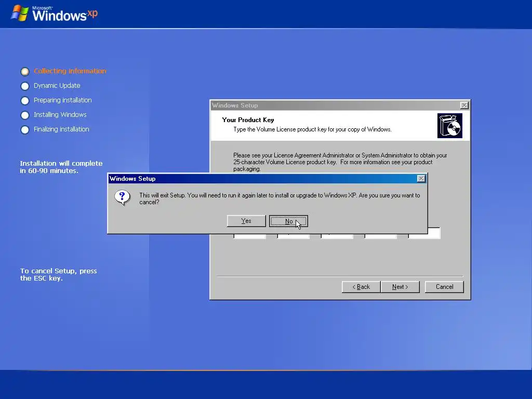Click the Dynamic Update step bullet
532x399 pixels.
pos(25,86)
